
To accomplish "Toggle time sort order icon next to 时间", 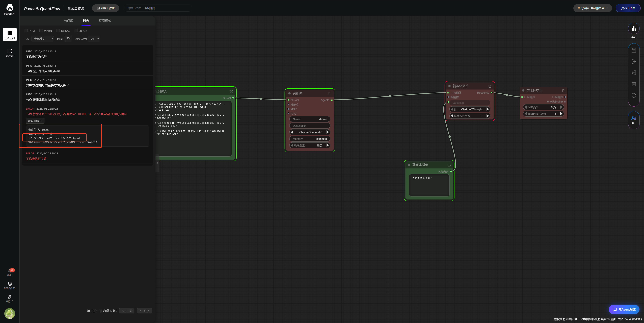I will pyautogui.click(x=68, y=39).
